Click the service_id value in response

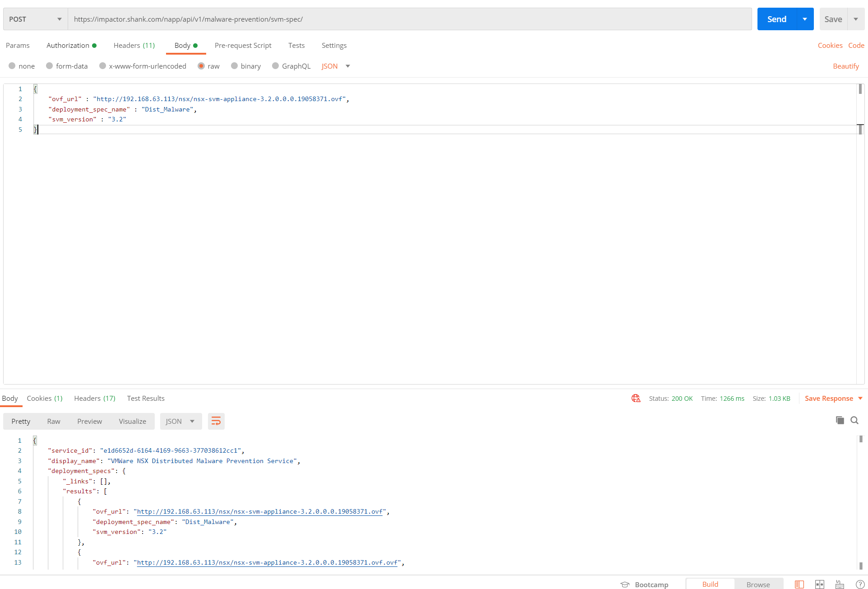171,450
